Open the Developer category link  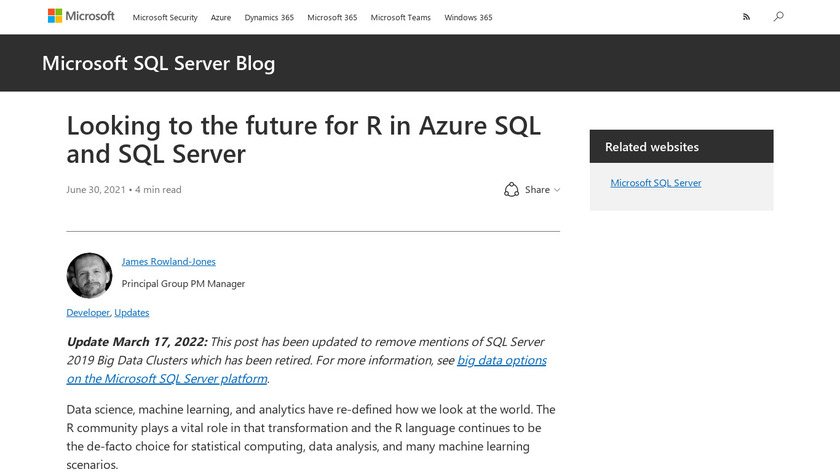(88, 313)
